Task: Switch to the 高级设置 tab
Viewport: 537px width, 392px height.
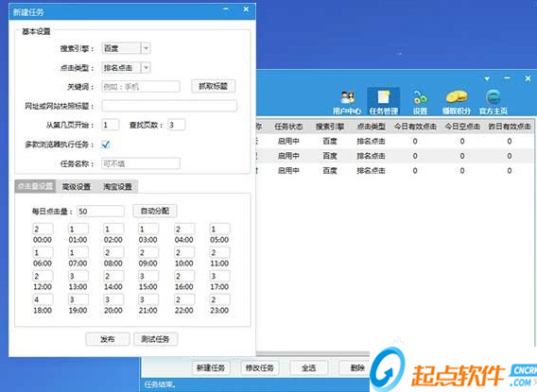Action: pyautogui.click(x=76, y=186)
